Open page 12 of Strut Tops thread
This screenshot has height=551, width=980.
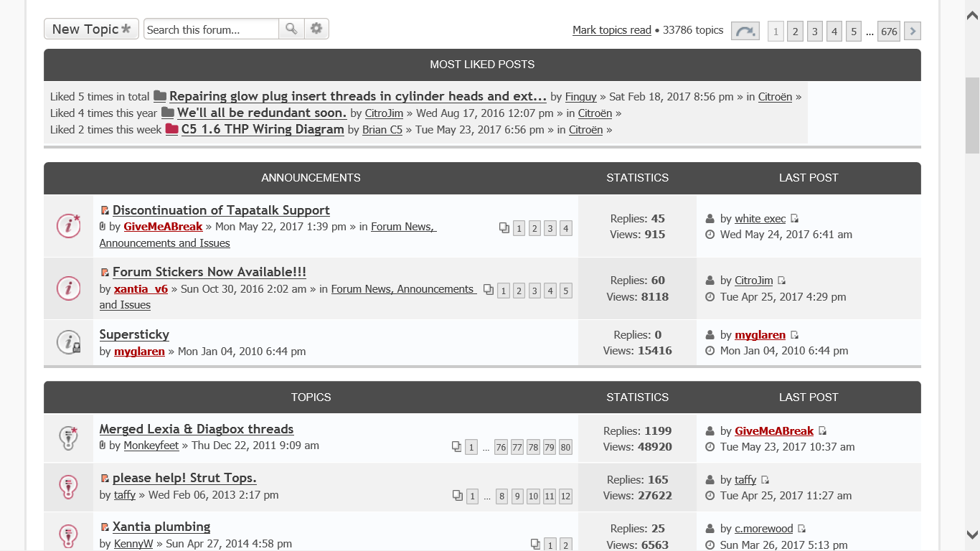coord(565,496)
